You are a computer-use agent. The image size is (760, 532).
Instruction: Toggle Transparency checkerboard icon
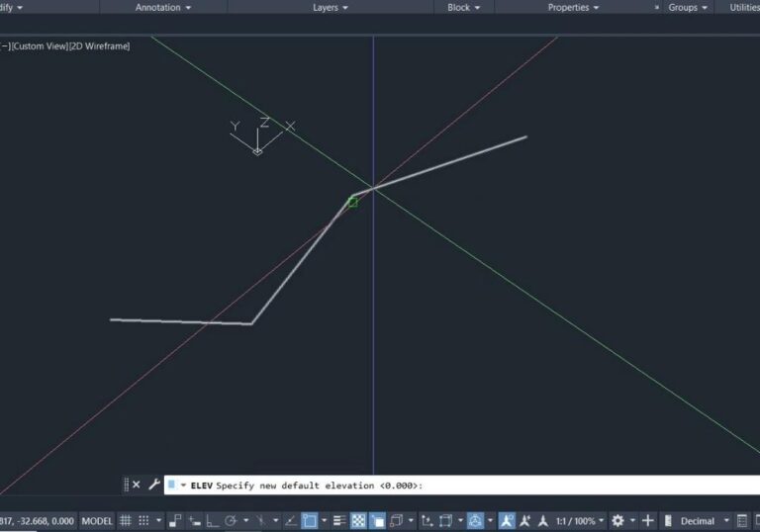click(x=358, y=521)
